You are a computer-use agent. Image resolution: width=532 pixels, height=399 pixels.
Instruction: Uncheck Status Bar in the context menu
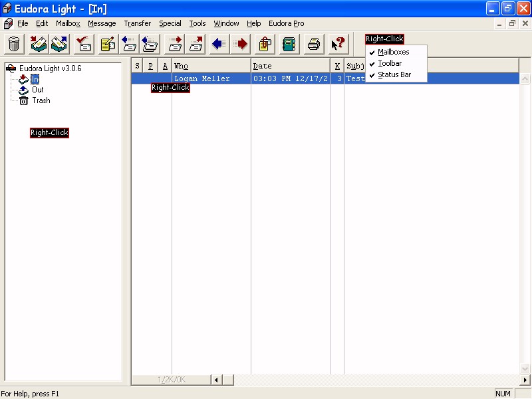[396, 74]
